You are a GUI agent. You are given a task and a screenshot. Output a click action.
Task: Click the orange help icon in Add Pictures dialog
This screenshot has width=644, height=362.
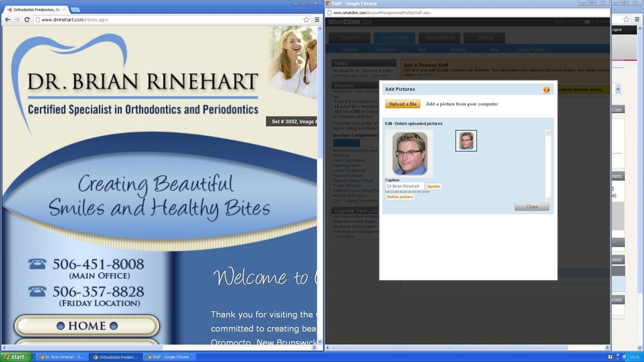[546, 90]
